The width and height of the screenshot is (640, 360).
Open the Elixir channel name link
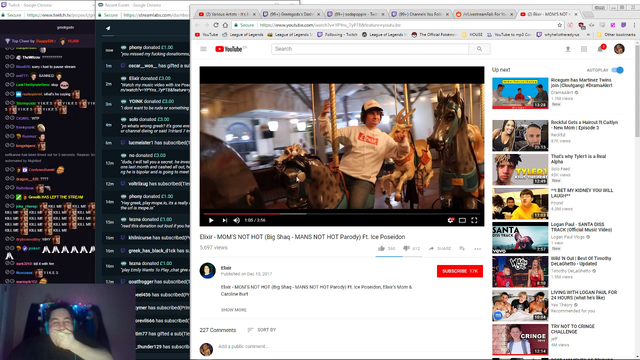[x=226, y=268]
